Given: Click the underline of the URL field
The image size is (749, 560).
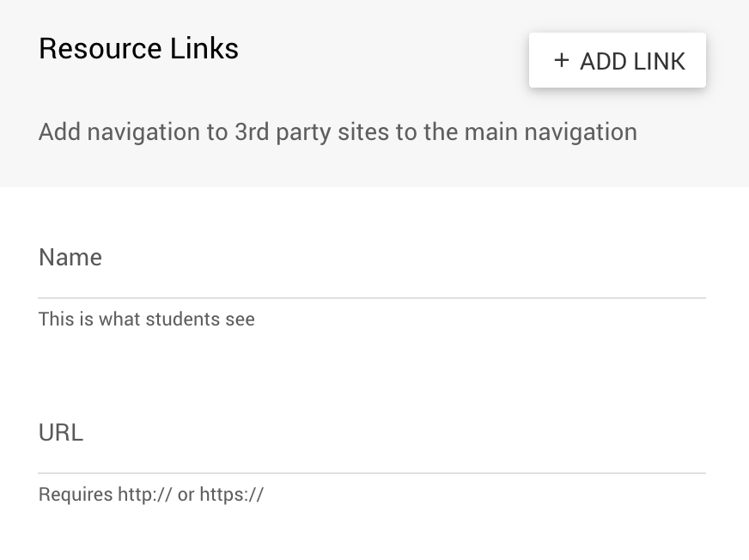Looking at the screenshot, I should coord(372,473).
